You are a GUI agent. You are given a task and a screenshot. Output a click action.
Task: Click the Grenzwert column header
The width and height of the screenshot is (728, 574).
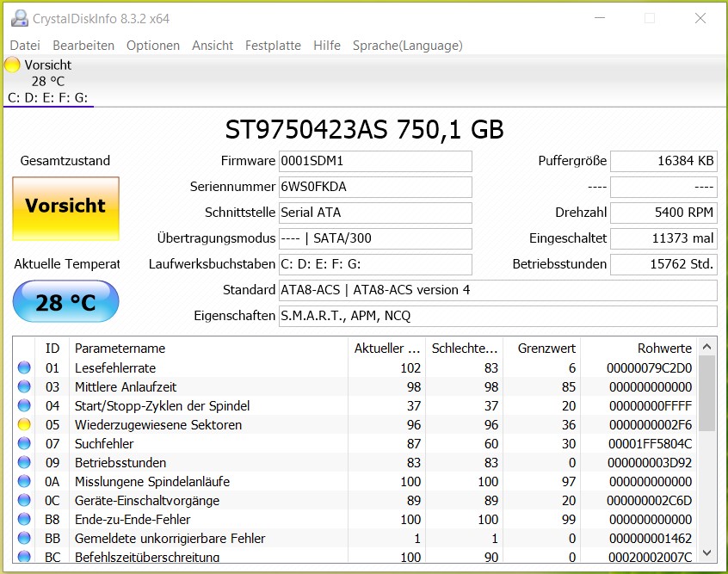tap(542, 349)
